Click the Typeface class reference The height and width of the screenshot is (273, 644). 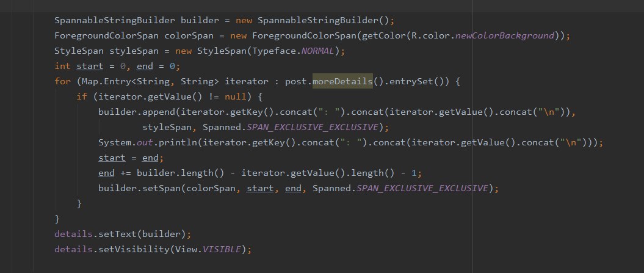[274, 51]
